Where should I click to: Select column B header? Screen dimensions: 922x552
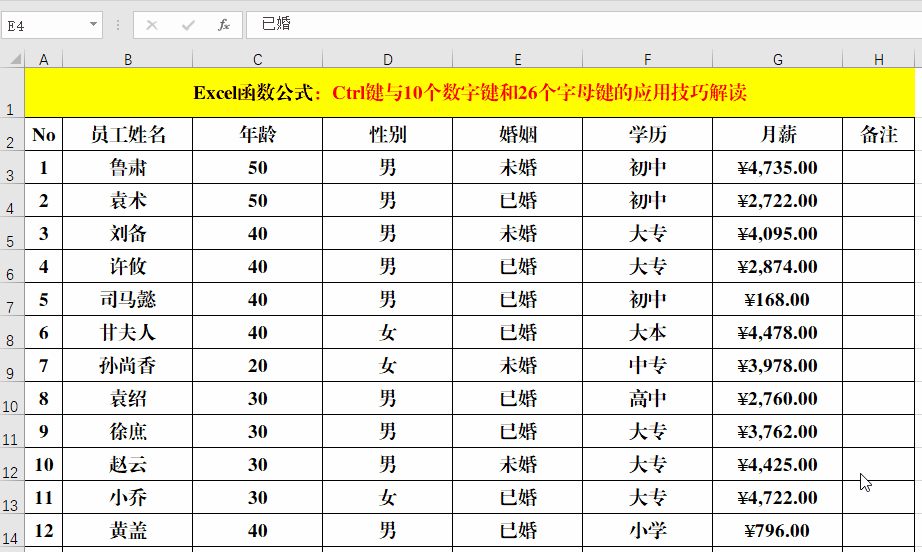[x=128, y=59]
